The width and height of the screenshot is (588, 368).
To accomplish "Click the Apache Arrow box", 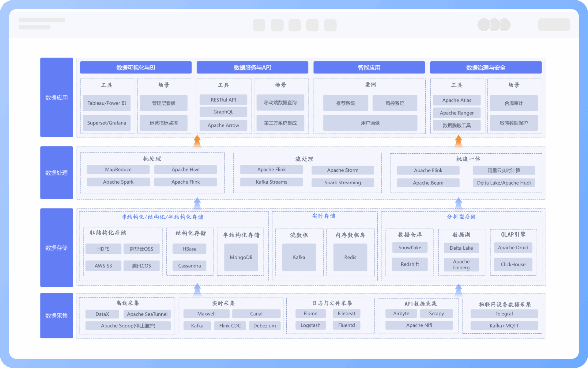I will [x=223, y=125].
